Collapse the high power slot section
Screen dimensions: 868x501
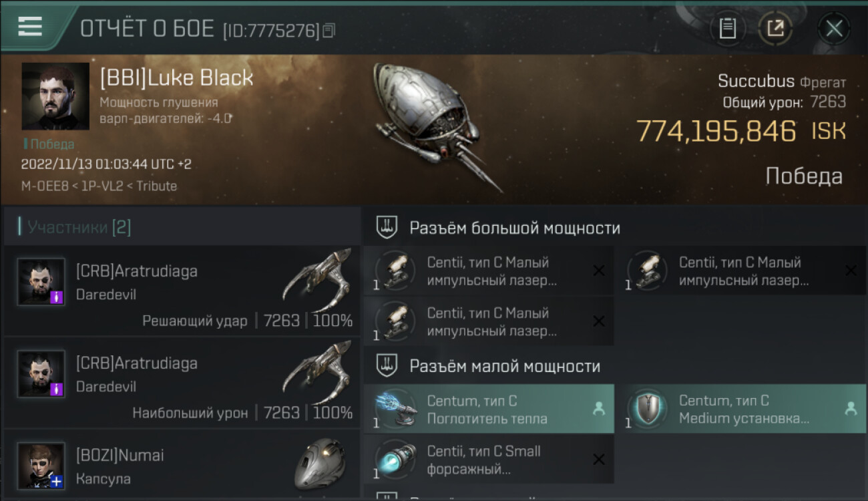[387, 228]
